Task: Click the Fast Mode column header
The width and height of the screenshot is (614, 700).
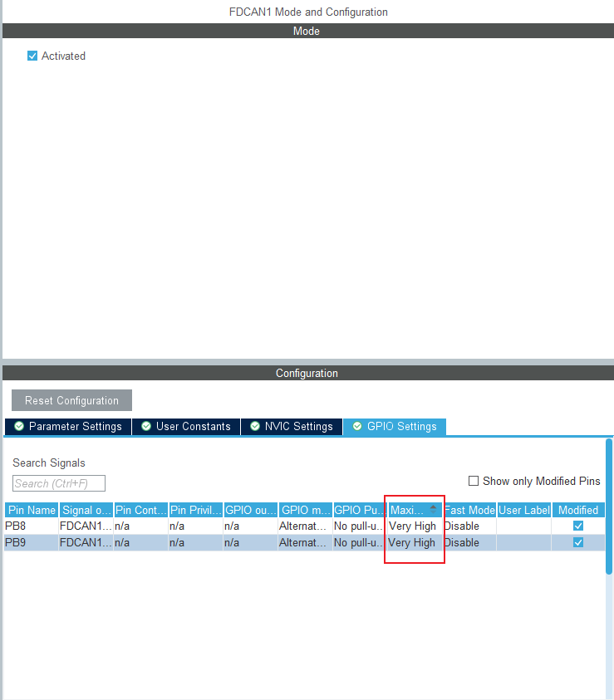Action: point(469,510)
